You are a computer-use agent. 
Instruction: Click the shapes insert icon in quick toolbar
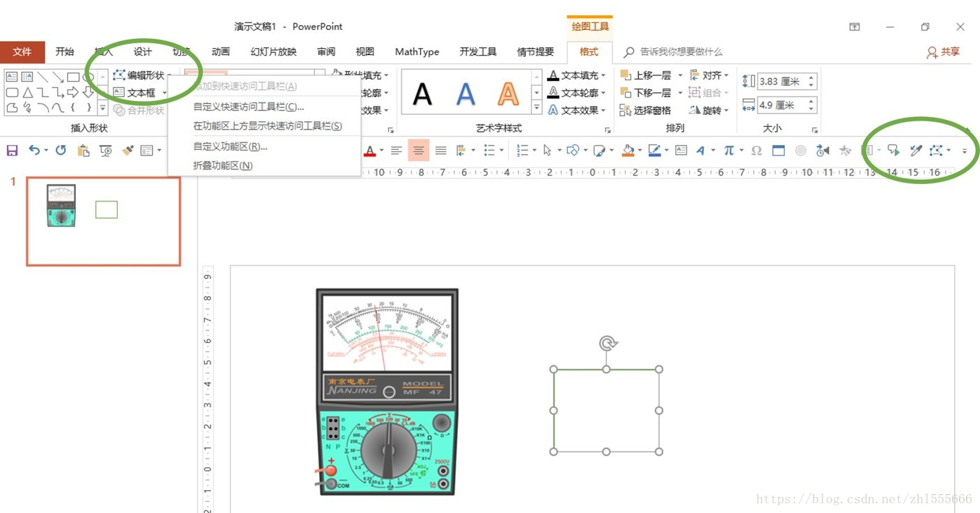(x=573, y=150)
